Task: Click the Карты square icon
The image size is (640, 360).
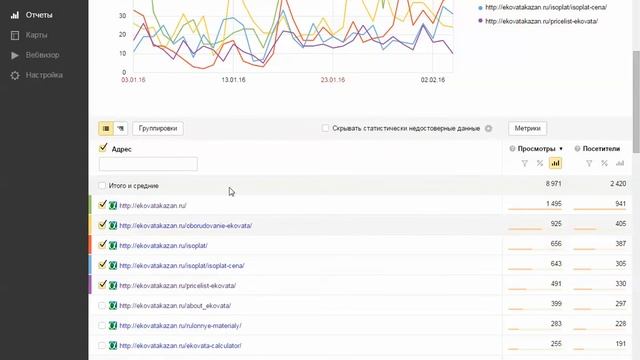Action: (x=15, y=35)
